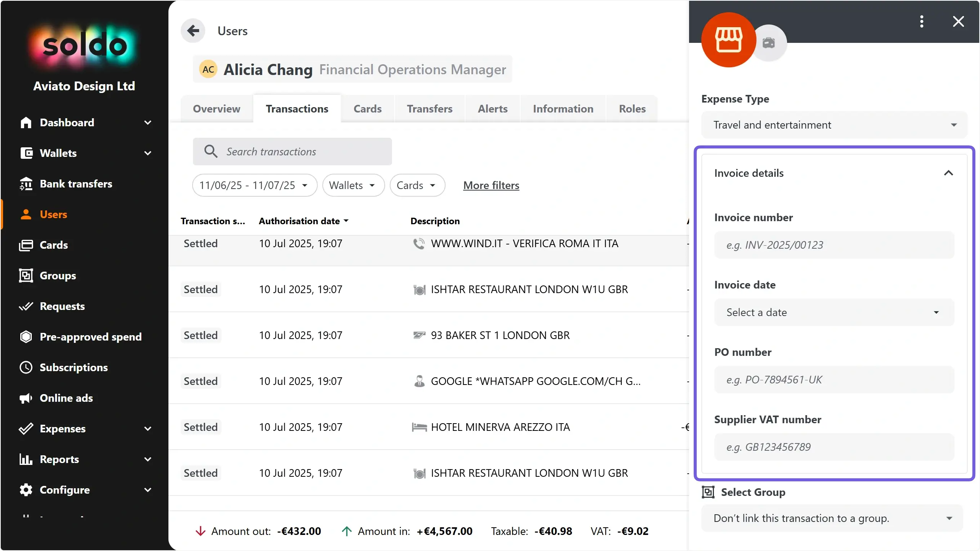Viewport: 980px width, 551px height.
Task: Open Bank transfers in the sidebar
Action: [76, 184]
